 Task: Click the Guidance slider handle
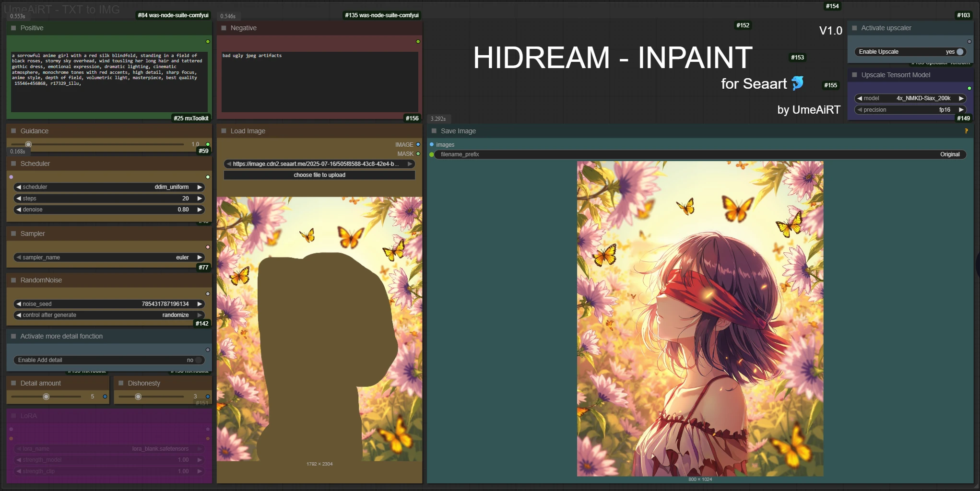coord(28,144)
